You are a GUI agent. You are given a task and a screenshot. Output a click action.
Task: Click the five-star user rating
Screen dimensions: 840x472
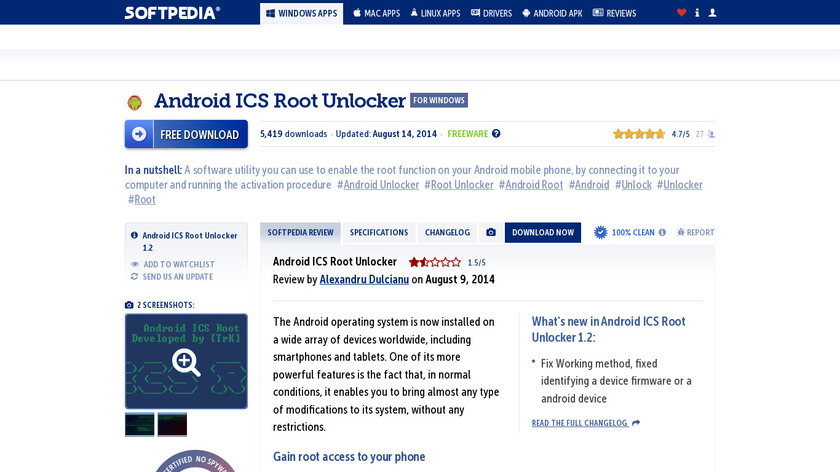[639, 134]
